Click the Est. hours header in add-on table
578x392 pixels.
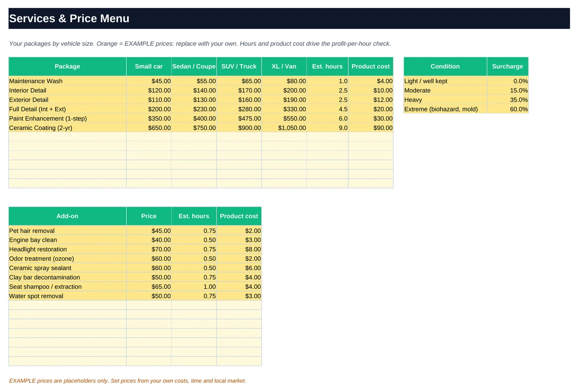pyautogui.click(x=194, y=216)
